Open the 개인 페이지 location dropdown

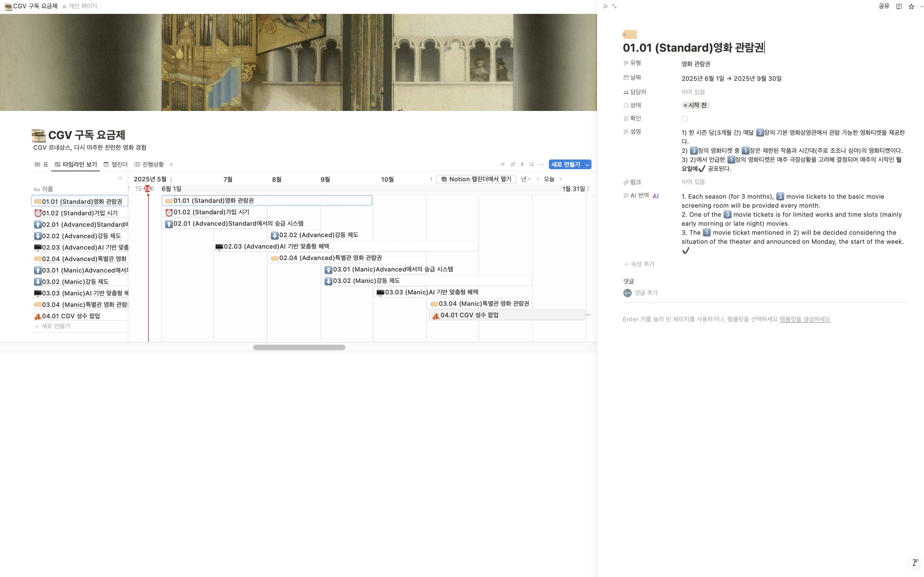(83, 6)
